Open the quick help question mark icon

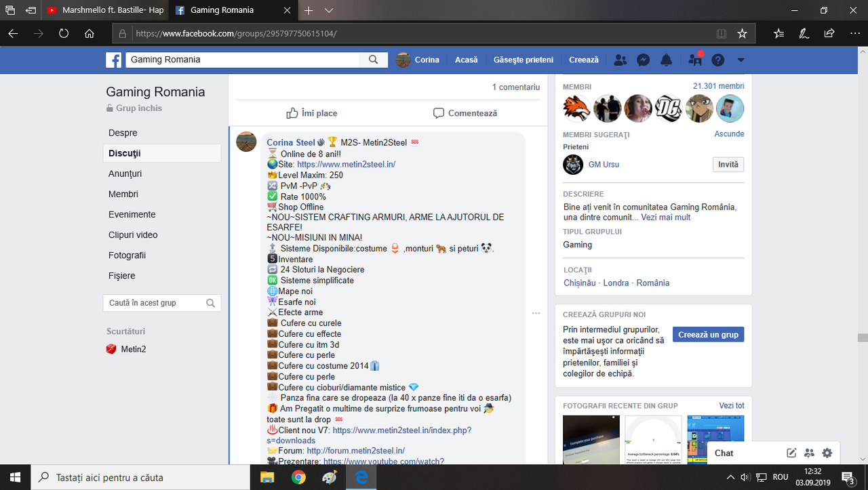coord(718,60)
